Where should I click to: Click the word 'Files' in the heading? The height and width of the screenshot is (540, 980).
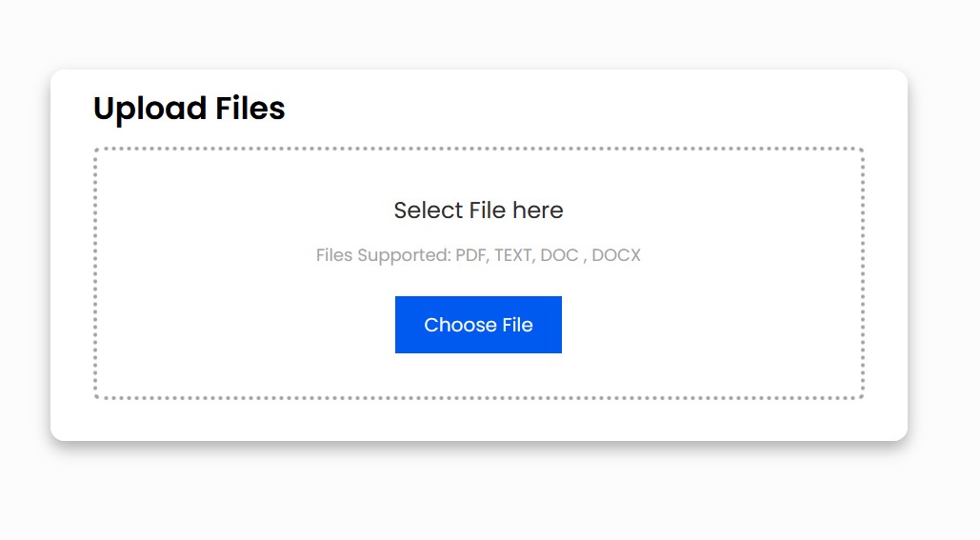tap(250, 109)
